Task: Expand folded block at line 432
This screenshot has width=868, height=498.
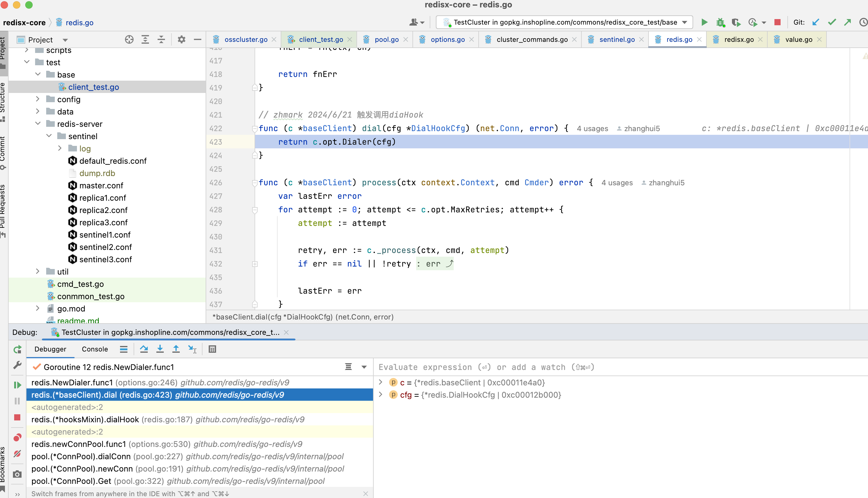Action: (x=255, y=264)
